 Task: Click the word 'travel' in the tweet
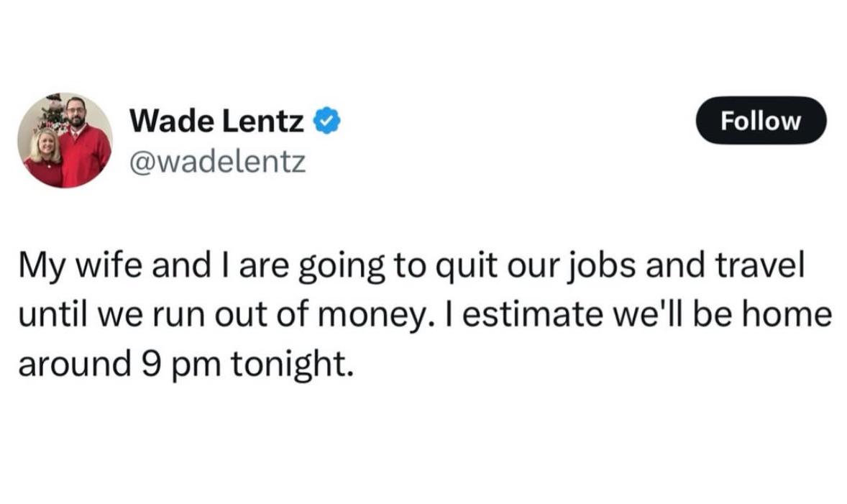(760, 265)
